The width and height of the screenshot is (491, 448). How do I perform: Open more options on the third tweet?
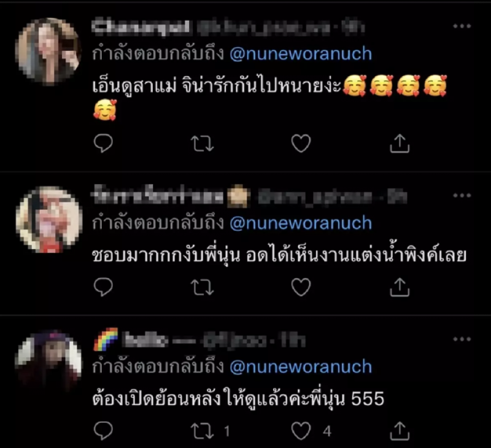462,339
